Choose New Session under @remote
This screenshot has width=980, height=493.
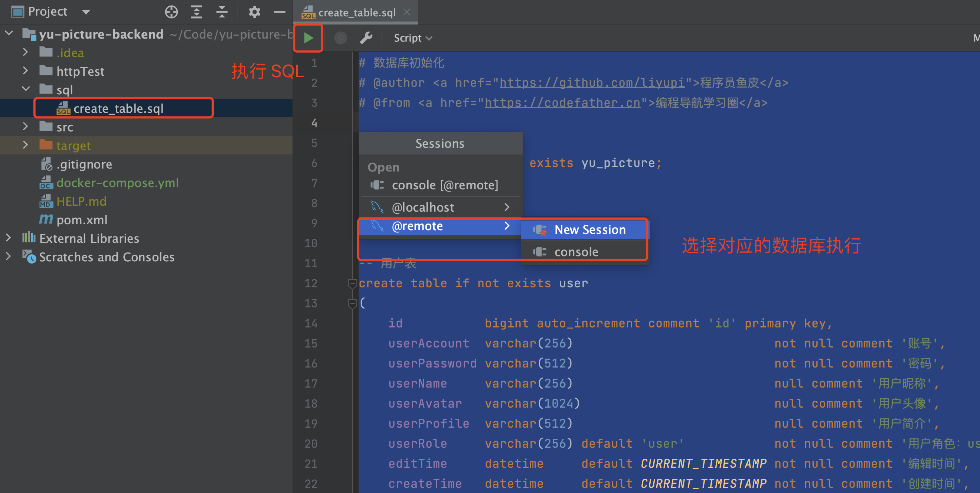pos(589,230)
